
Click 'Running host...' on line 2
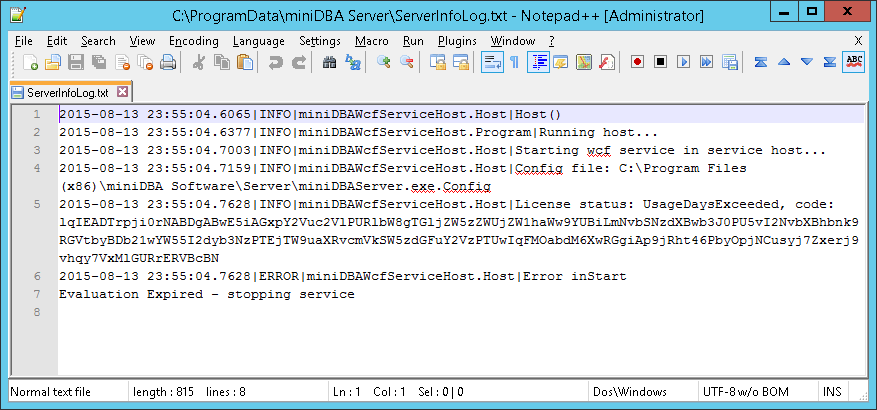point(598,133)
